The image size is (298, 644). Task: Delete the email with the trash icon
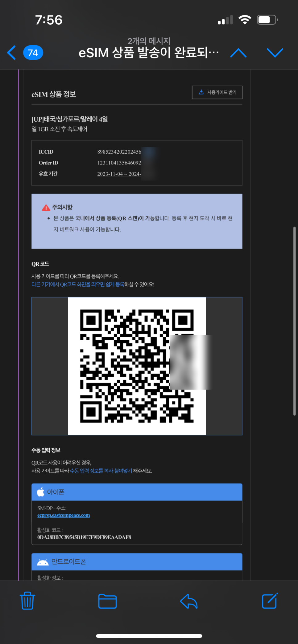tap(27, 601)
